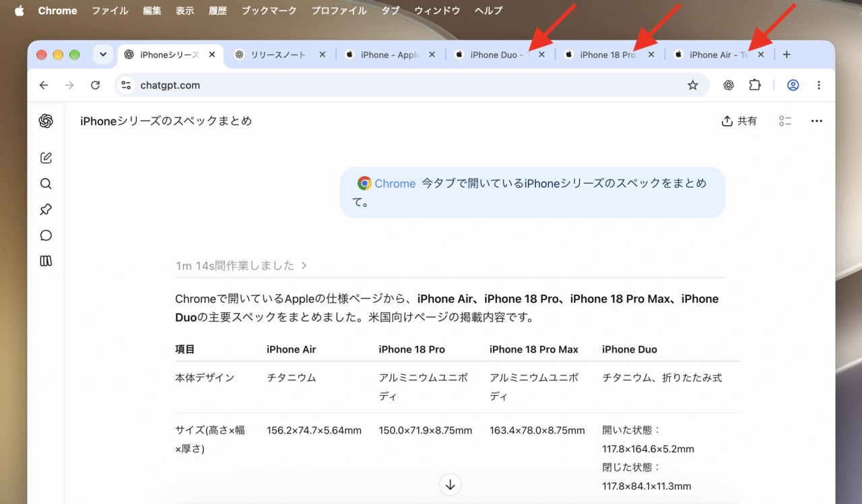Image resolution: width=862 pixels, height=504 pixels.
Task: Close the iPhone - Apple tab
Action: (x=432, y=55)
